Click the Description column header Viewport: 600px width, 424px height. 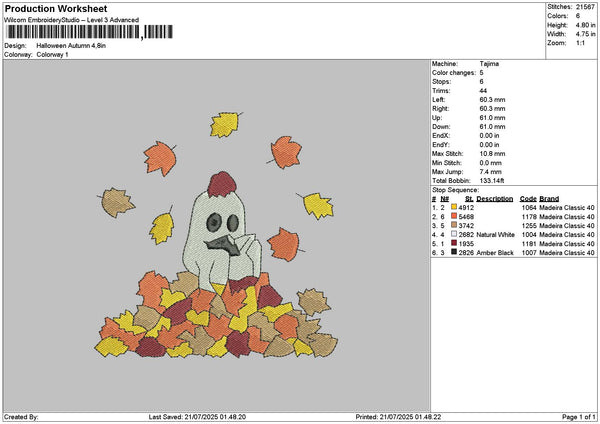coord(495,198)
